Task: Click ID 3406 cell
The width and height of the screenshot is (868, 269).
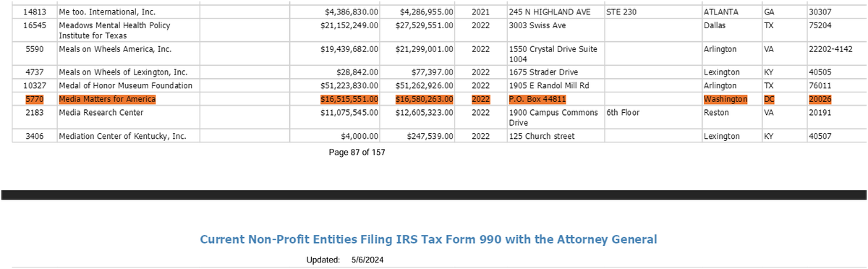Action: coord(35,136)
